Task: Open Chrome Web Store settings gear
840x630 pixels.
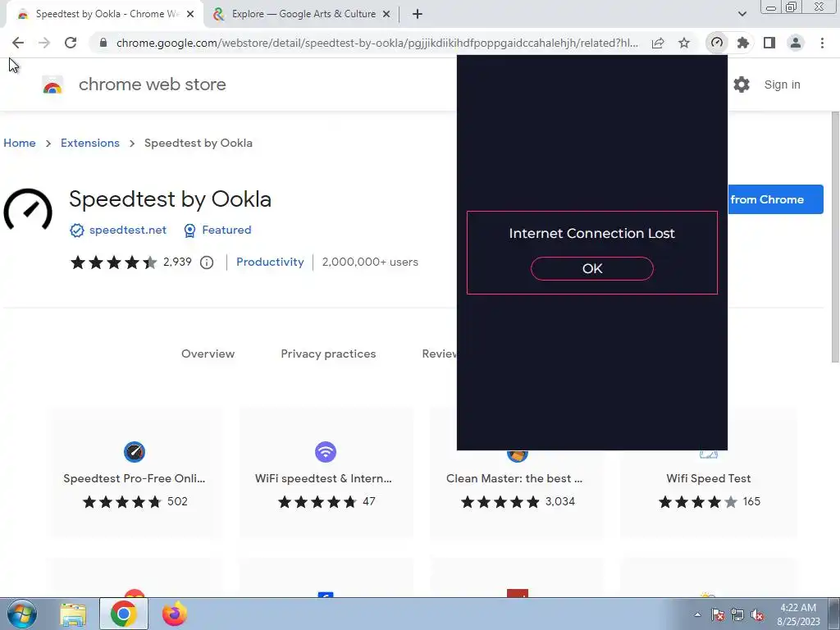Action: [x=742, y=84]
